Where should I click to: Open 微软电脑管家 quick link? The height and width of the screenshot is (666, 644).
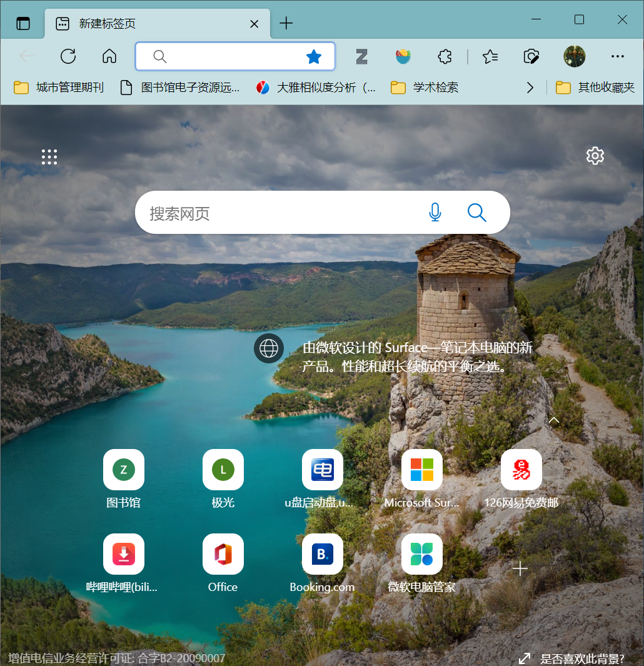pyautogui.click(x=422, y=563)
